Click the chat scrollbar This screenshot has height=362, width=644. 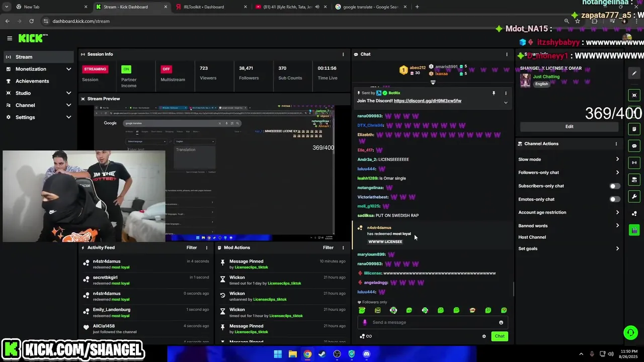pyautogui.click(x=514, y=290)
